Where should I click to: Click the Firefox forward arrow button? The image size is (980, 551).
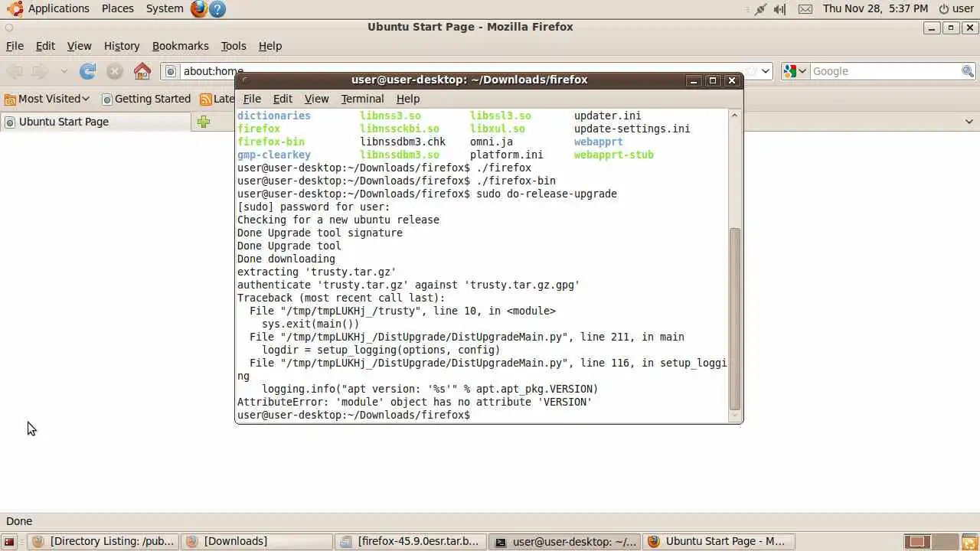40,71
